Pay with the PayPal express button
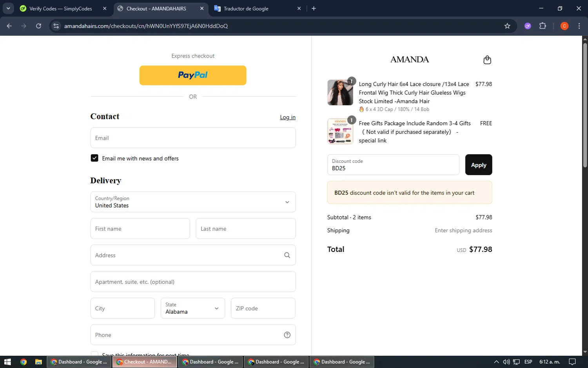Viewport: 588px width, 368px height. click(x=193, y=75)
